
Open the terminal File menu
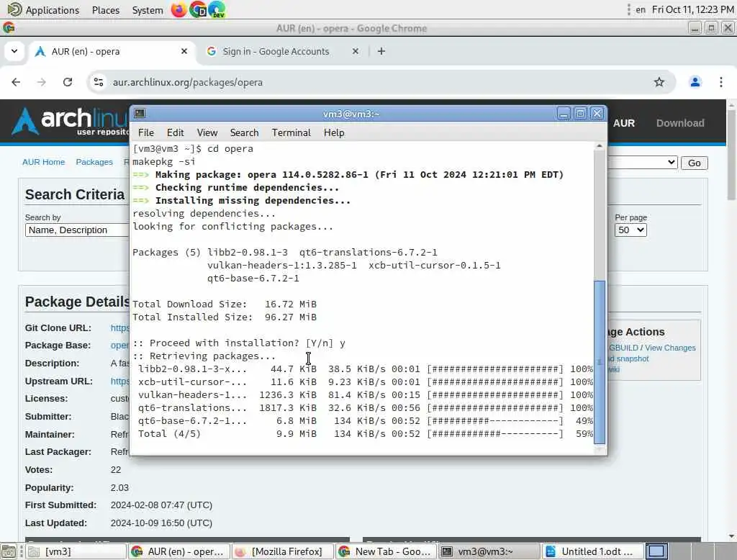click(145, 132)
